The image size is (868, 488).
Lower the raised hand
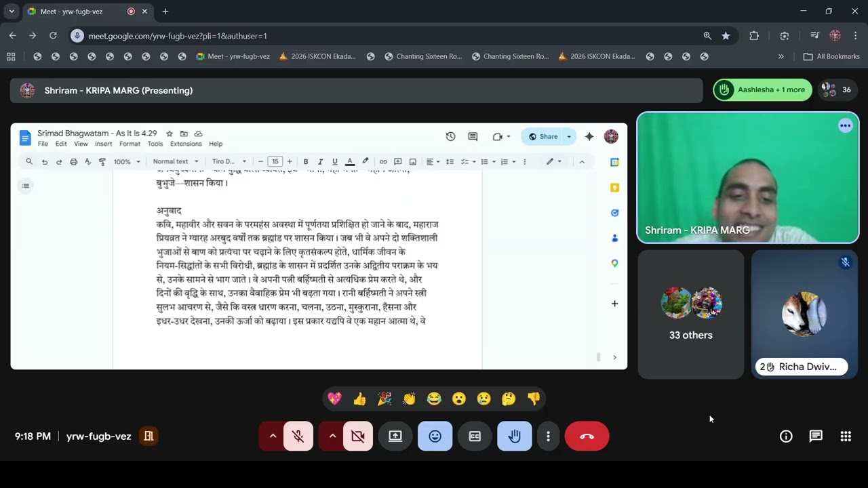515,436
